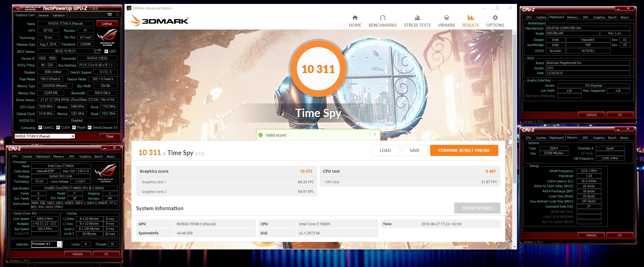The image size is (644, 267).
Task: Open CPU tab in bottom-right CPU-Z window
Action: [x=528, y=138]
